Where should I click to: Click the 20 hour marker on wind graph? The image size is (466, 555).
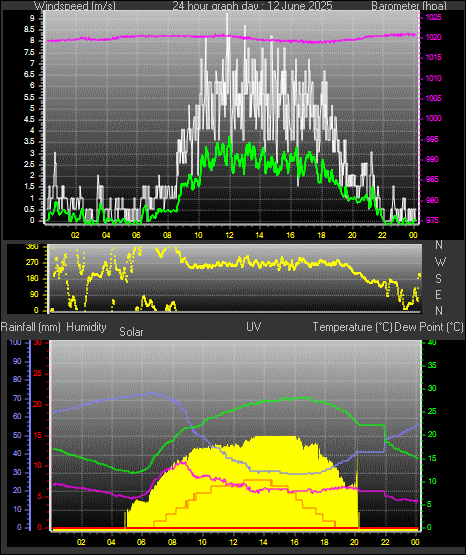[x=352, y=235]
